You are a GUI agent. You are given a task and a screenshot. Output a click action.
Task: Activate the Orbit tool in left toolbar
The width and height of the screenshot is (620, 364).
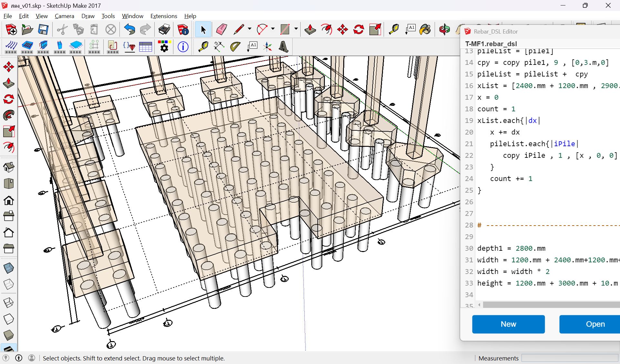[9, 99]
